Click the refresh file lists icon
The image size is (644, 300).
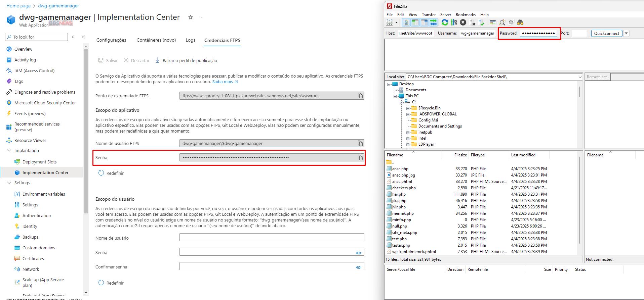click(x=445, y=22)
